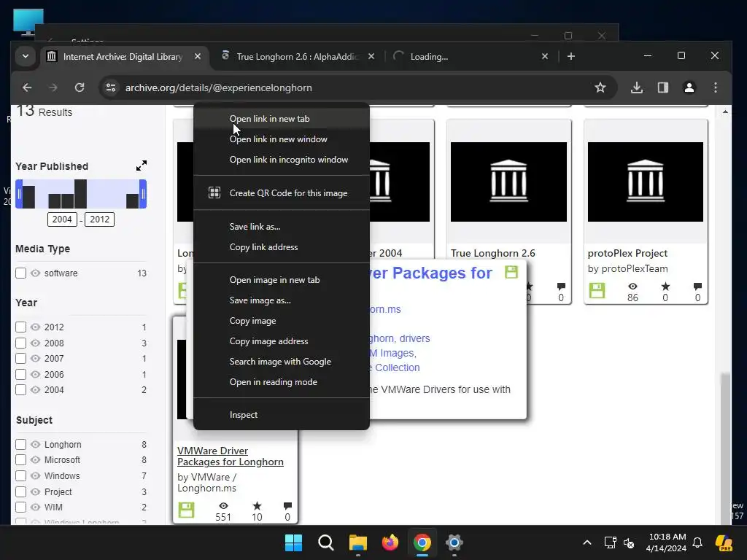Open the tab search dropdown arrow
747x560 pixels.
(x=26, y=56)
